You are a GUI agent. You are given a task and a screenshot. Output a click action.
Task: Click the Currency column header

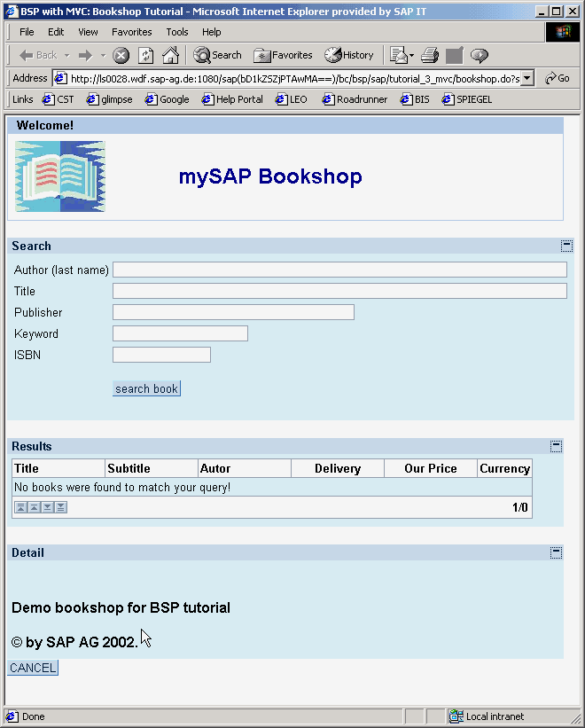click(504, 468)
